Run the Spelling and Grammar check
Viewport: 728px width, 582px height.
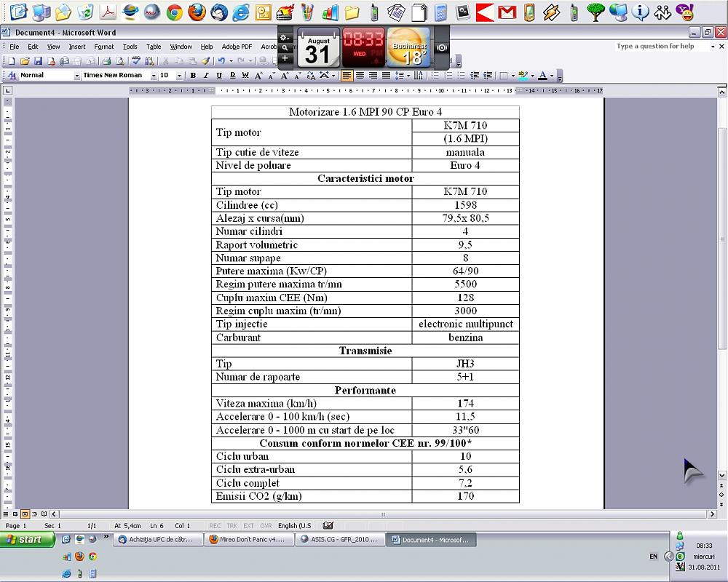pyautogui.click(x=136, y=61)
